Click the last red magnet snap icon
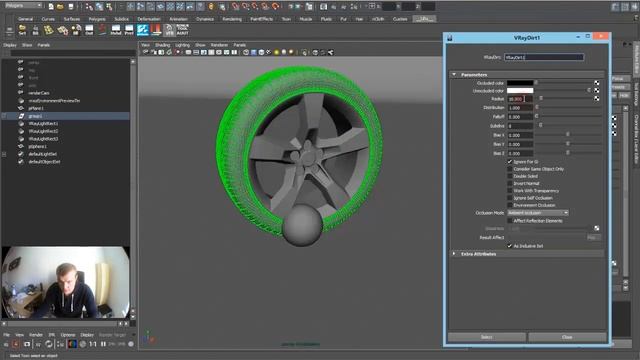 [276, 7]
